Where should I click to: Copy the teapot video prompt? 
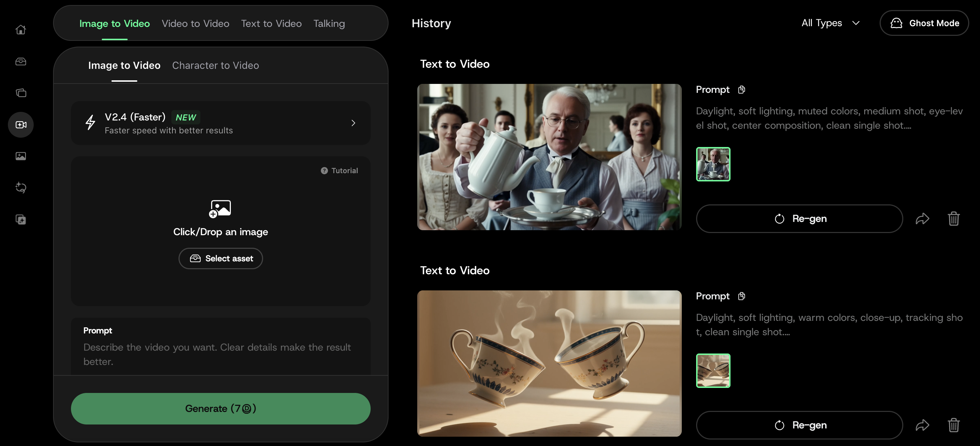[x=741, y=89]
